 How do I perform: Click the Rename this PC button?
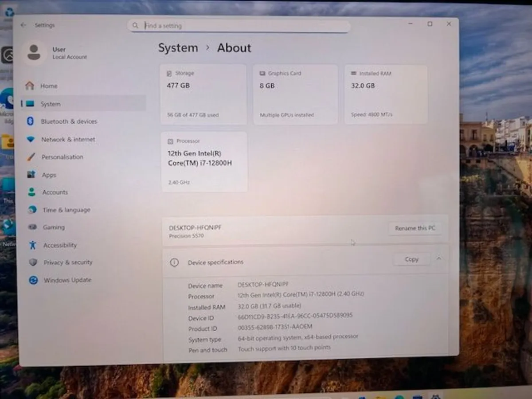click(415, 228)
